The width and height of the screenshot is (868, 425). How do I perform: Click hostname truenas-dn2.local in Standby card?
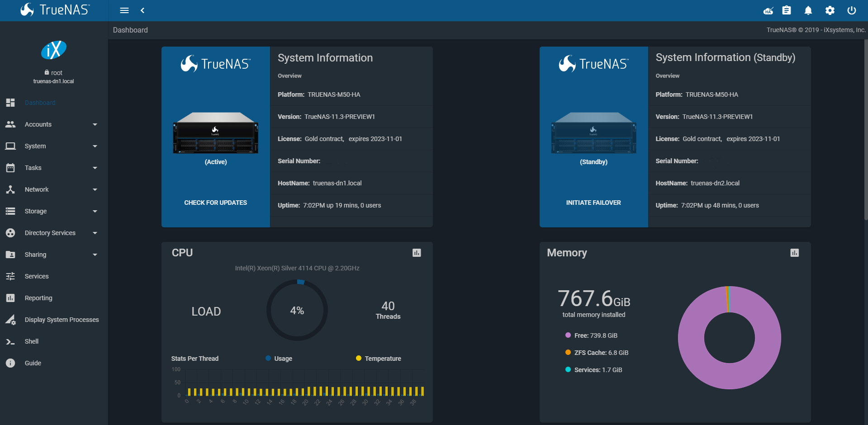(x=715, y=183)
